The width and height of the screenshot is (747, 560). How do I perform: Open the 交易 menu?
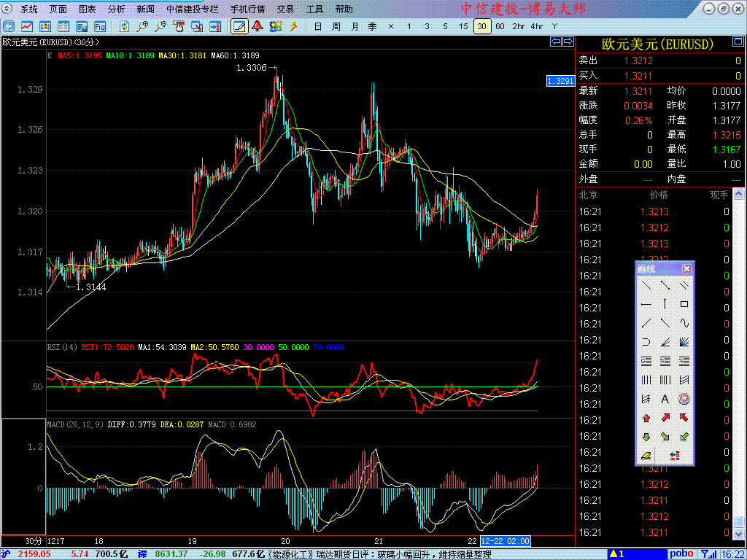(x=285, y=9)
